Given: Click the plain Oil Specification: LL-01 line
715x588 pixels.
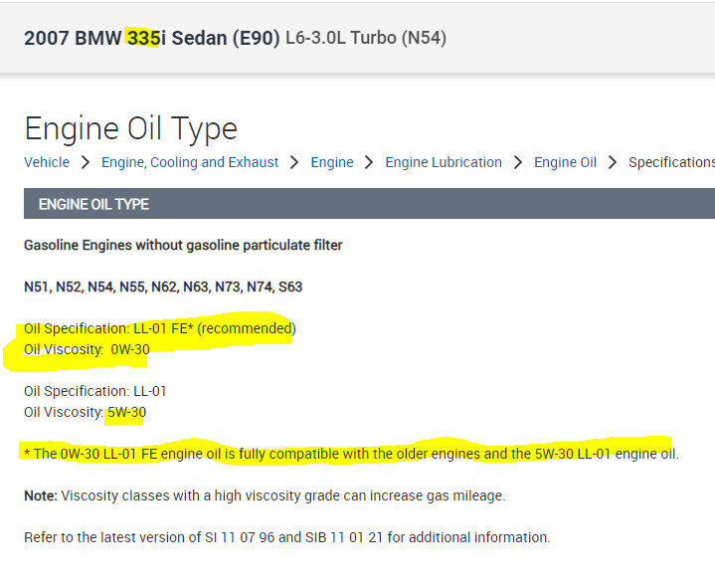Looking at the screenshot, I should [x=95, y=391].
